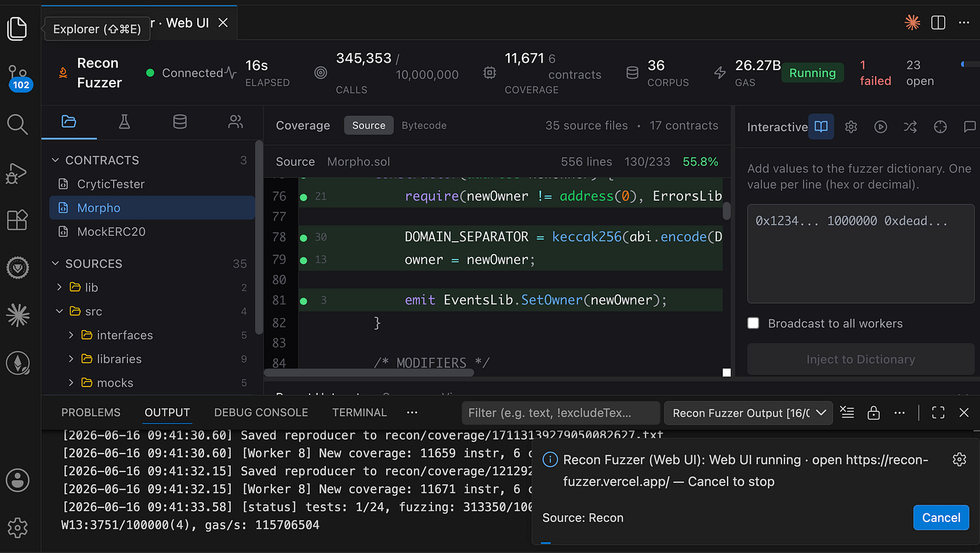The height and width of the screenshot is (553, 980).
Task: Select the OUTPUT panel tab
Action: pos(167,412)
